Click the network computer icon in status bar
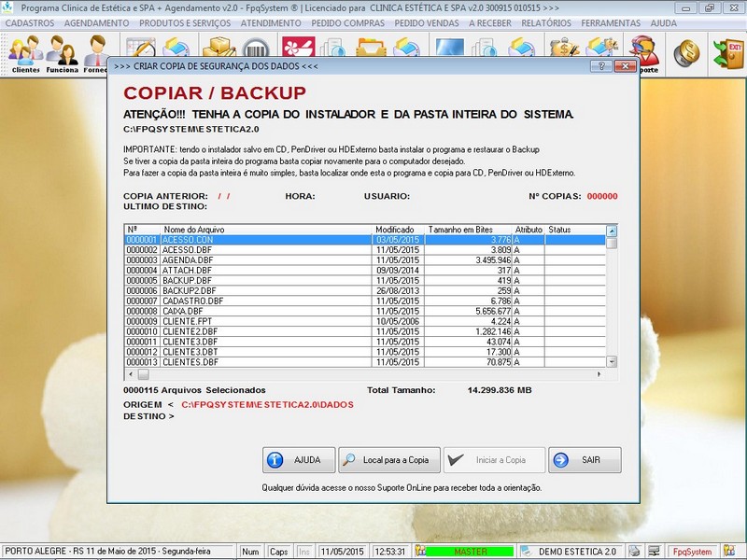747x560 pixels. pos(655,551)
